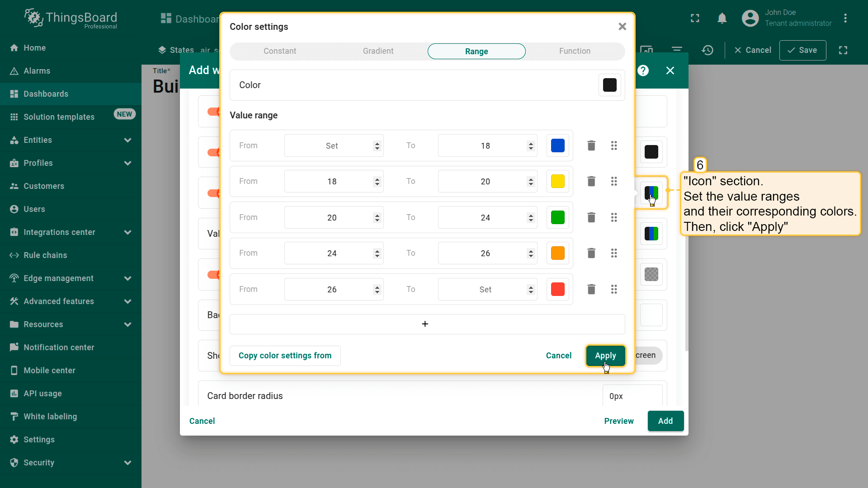
Task: Switch to the Gradient tab
Action: 378,52
